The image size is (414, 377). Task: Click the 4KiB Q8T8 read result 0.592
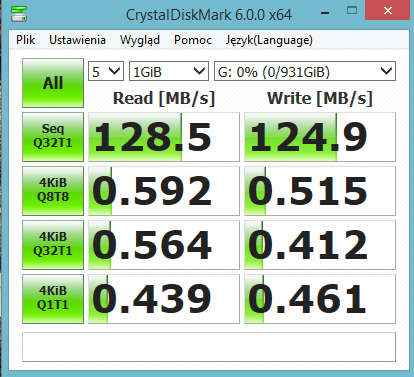164,191
